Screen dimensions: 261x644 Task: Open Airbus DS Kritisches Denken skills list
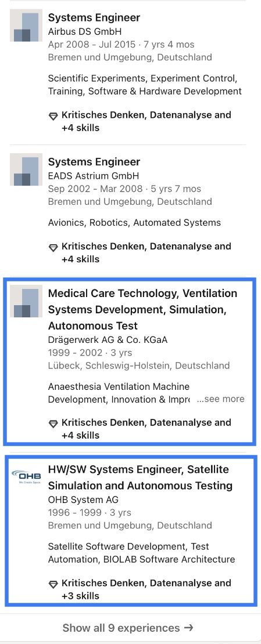(146, 121)
